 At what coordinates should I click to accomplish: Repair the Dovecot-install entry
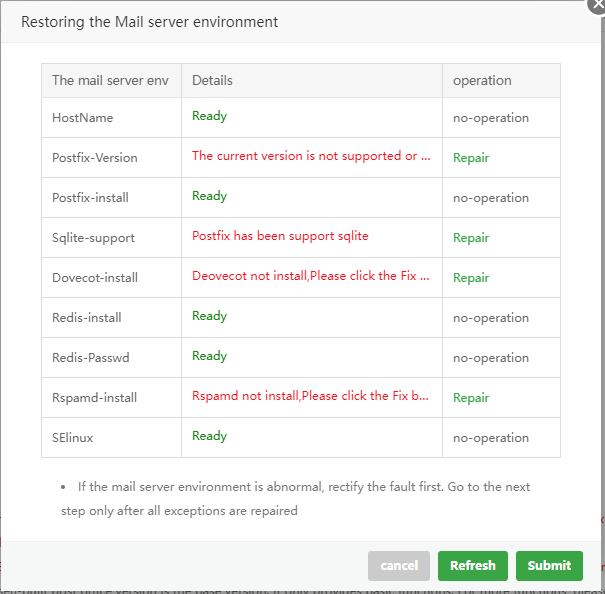click(471, 278)
